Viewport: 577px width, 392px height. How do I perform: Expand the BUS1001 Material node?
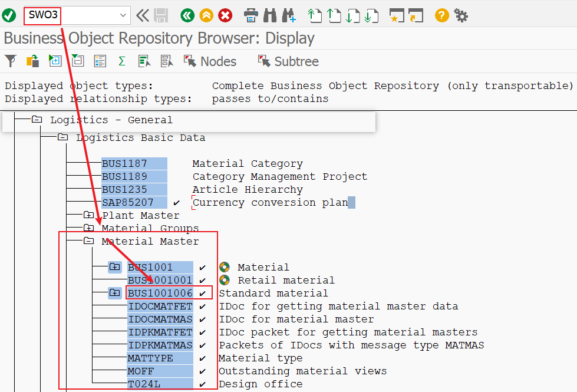[x=115, y=267]
